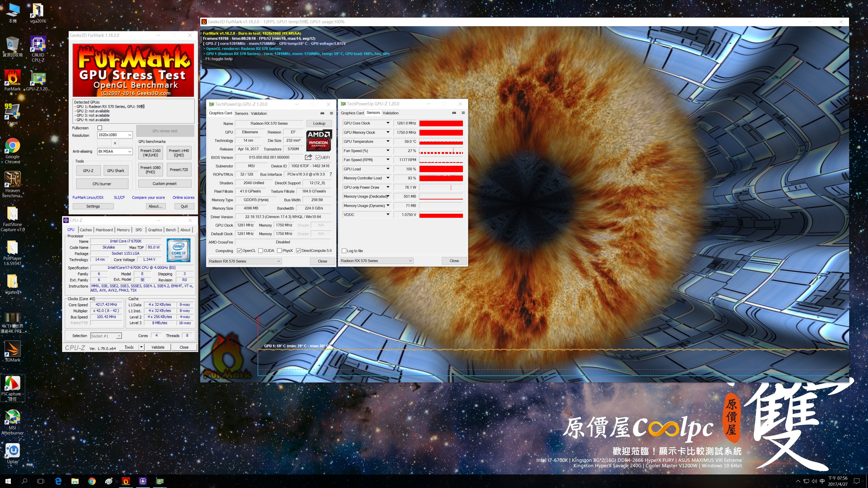
Task: Expand the VDDC sensor dropdown
Action: pos(388,215)
